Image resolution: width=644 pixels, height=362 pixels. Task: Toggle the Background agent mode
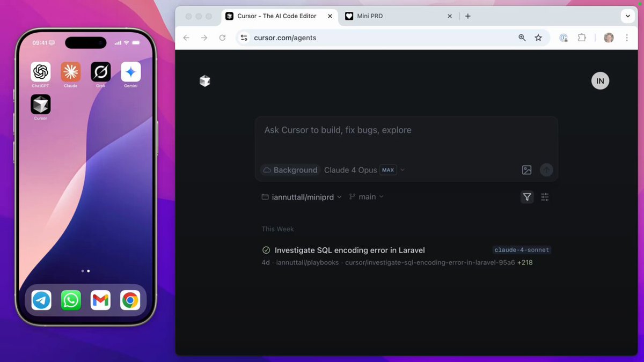[x=290, y=170]
